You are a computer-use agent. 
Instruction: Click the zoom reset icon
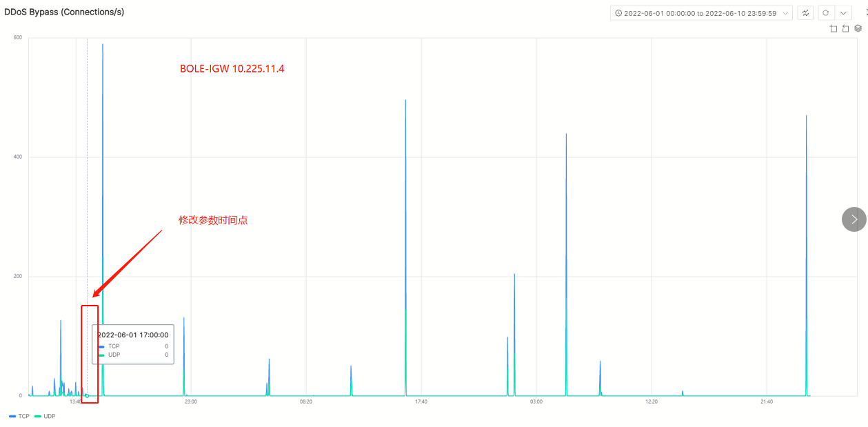click(x=846, y=28)
